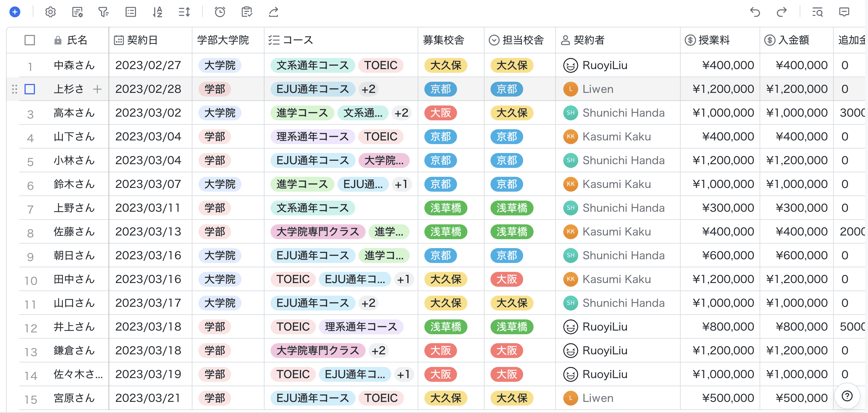Viewport: 868px width, 413px height.
Task: Open the filter funnel icon
Action: pos(104,12)
